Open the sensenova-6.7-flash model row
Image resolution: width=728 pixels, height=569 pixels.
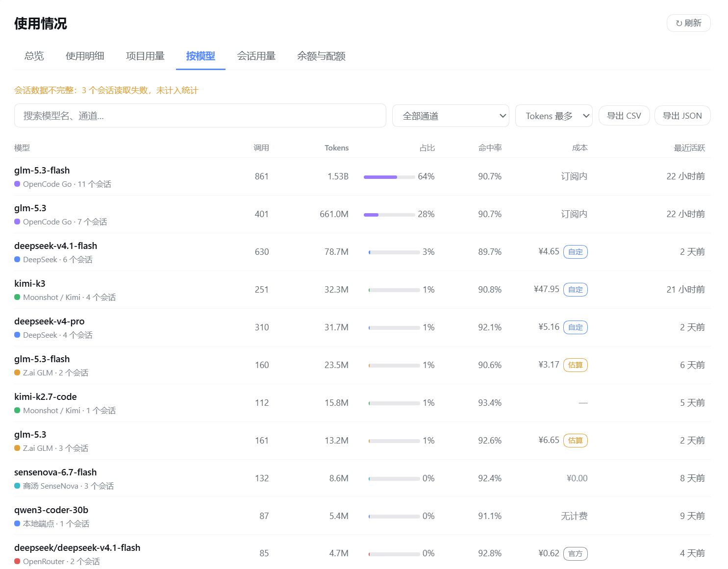[x=362, y=478]
